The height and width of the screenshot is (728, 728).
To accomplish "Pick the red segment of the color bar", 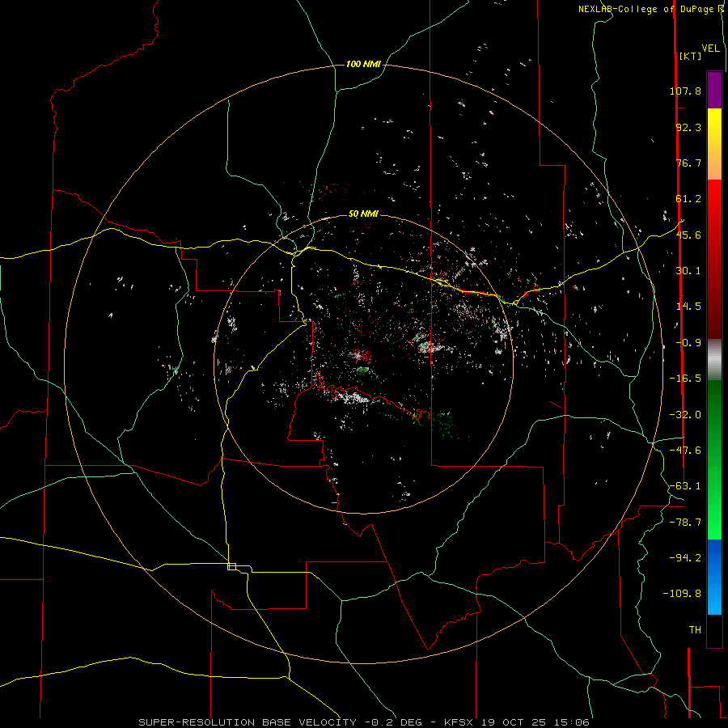I will pyautogui.click(x=714, y=259).
